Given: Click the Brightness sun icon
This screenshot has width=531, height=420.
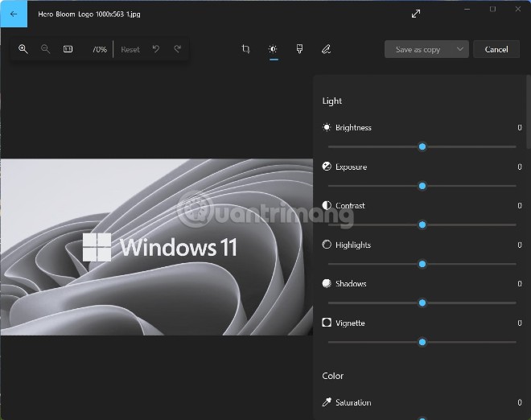Looking at the screenshot, I should (x=327, y=127).
